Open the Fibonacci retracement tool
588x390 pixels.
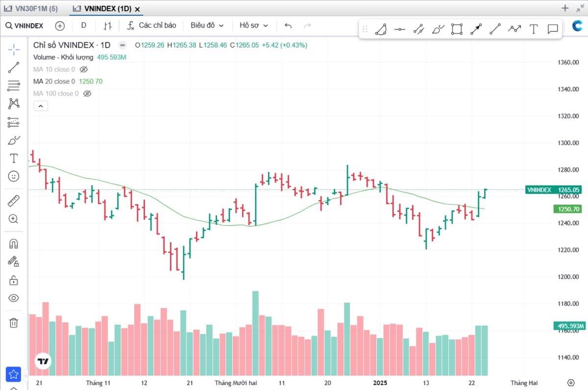click(x=14, y=86)
